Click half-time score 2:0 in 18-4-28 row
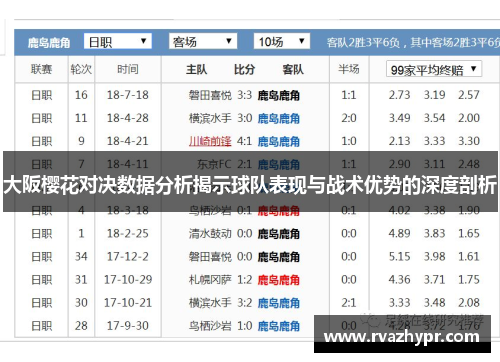The width and height of the screenshot is (500, 362). pos(349,118)
